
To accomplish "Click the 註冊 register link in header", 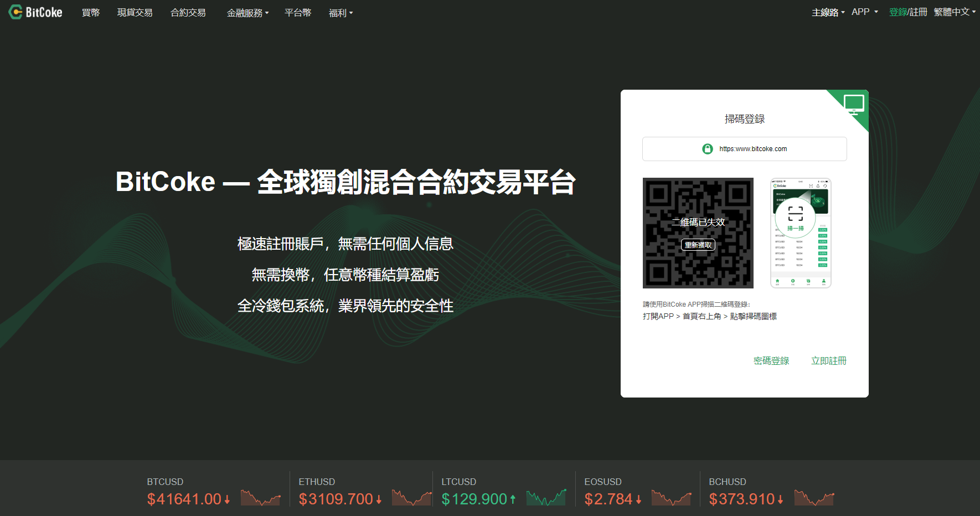I will (x=918, y=12).
